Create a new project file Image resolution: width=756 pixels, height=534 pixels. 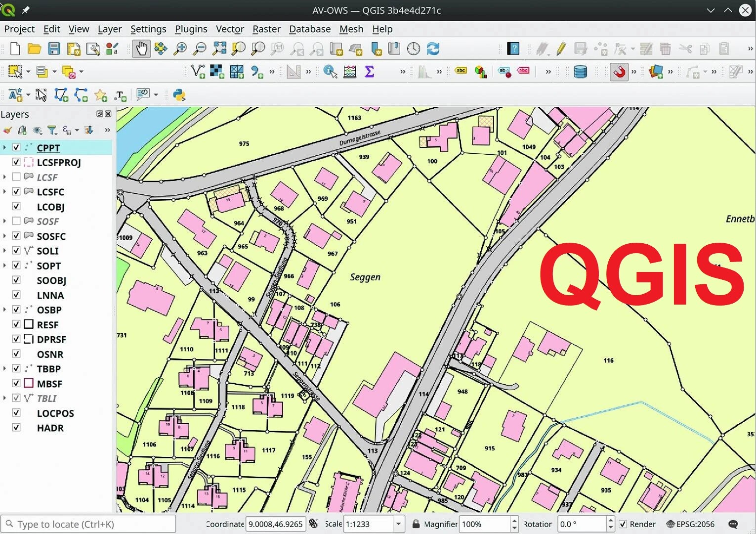[x=15, y=48]
